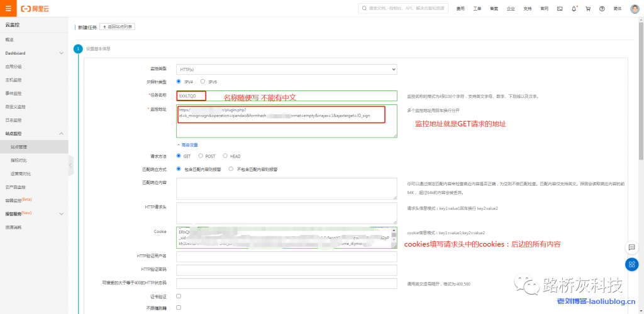Click the 备案 link in header
The image size is (644, 314).
(494, 9)
